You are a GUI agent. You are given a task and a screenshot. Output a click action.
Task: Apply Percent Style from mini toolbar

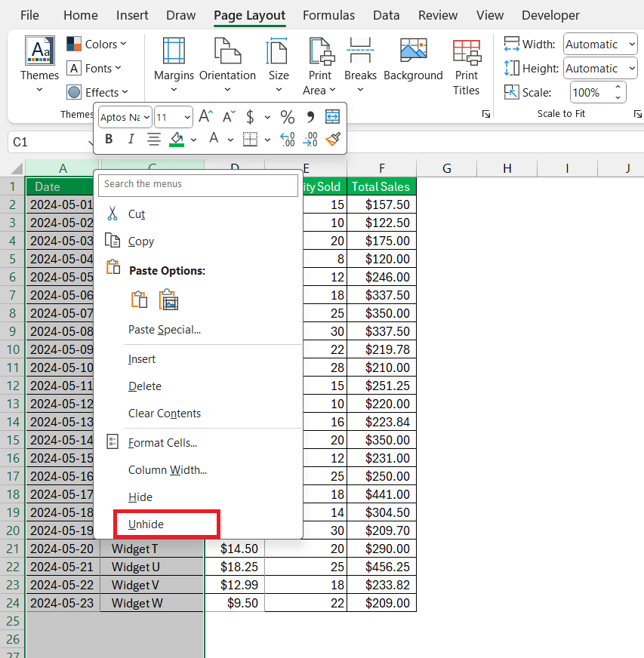coord(288,117)
